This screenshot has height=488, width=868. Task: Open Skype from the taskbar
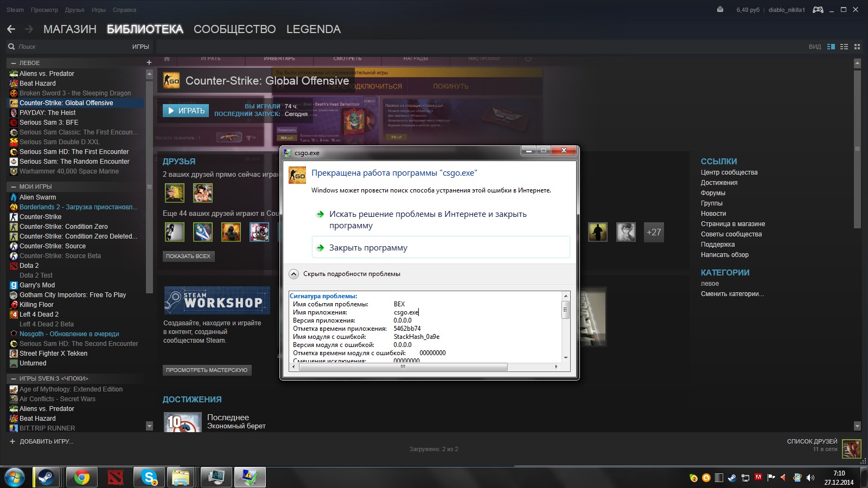click(149, 477)
